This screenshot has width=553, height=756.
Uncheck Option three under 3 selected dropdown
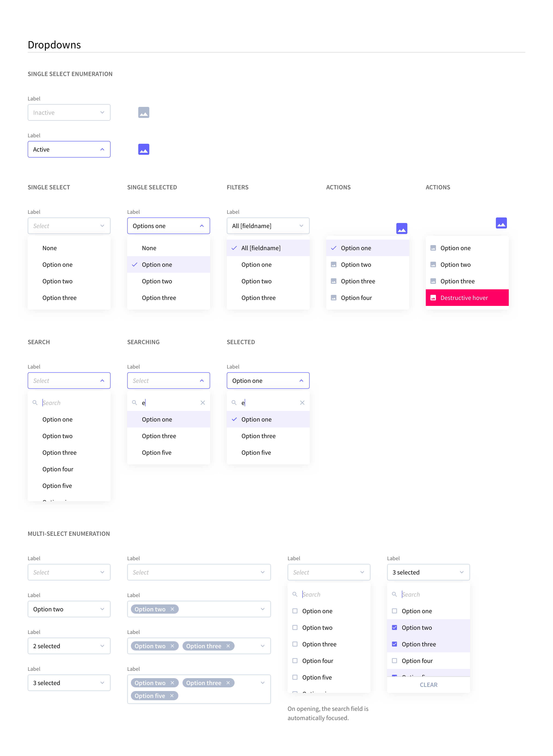point(394,644)
